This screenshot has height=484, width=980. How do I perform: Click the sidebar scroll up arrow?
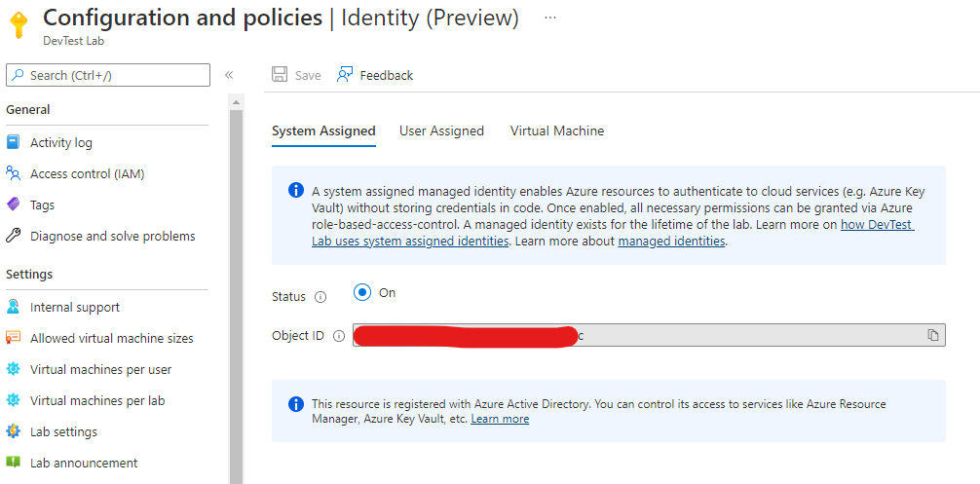(x=236, y=102)
